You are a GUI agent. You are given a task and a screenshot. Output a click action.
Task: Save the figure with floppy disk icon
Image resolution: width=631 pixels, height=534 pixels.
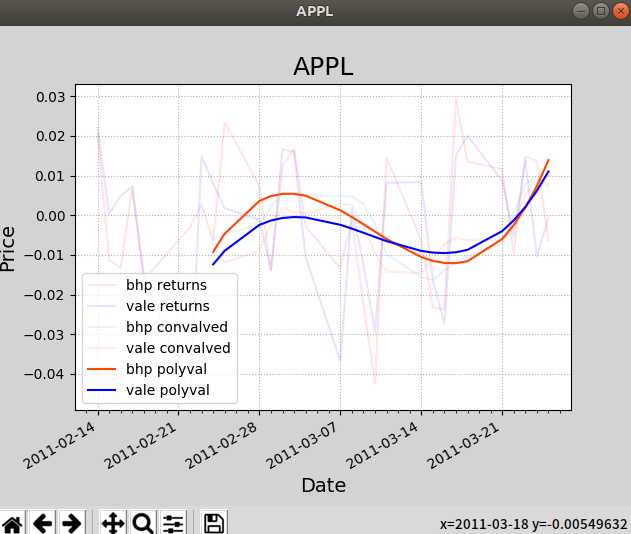(214, 523)
